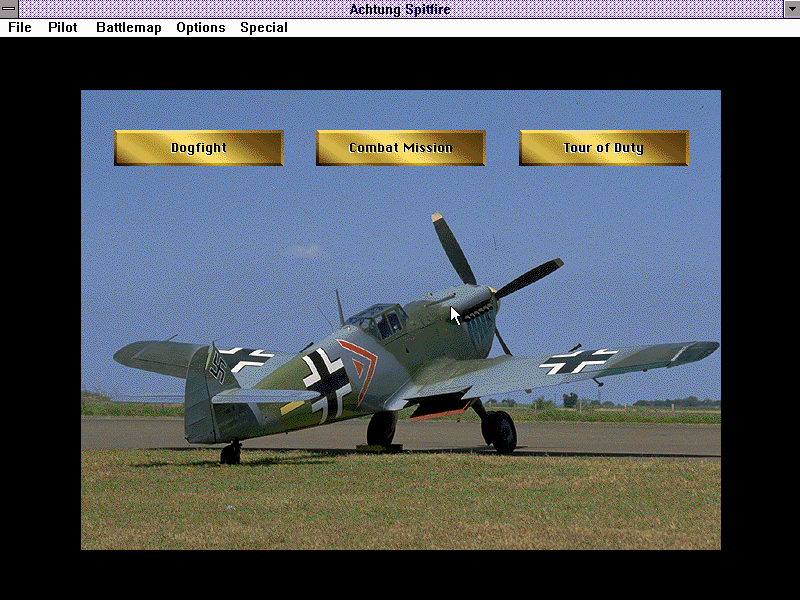Open the Pilot menu

click(x=63, y=28)
